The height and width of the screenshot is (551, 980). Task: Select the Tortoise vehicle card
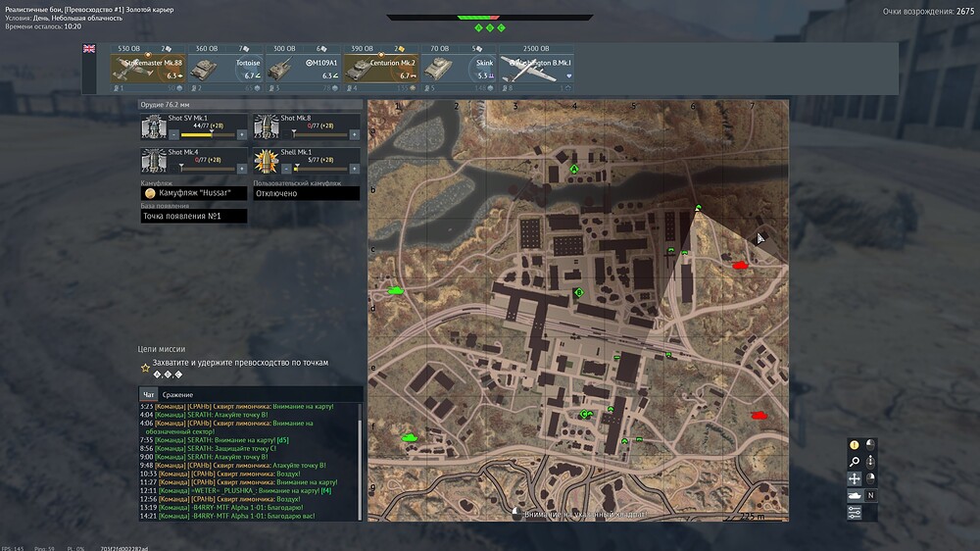tap(225, 69)
